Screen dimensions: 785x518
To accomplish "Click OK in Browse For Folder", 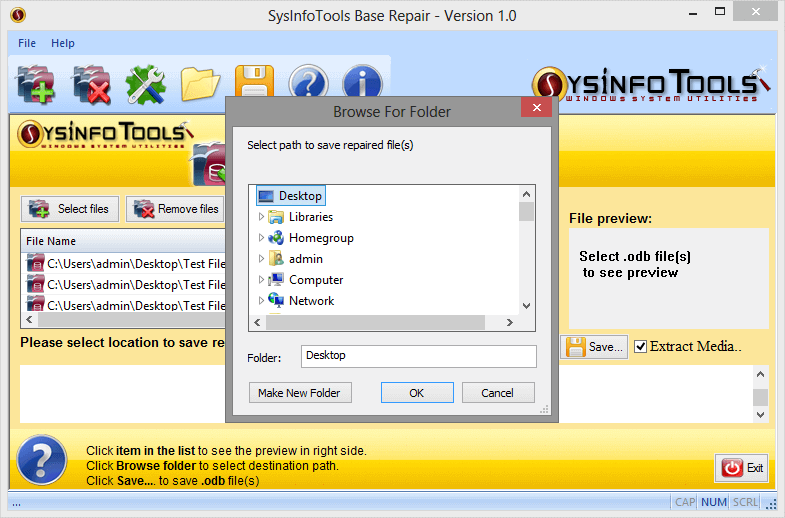I will click(417, 393).
